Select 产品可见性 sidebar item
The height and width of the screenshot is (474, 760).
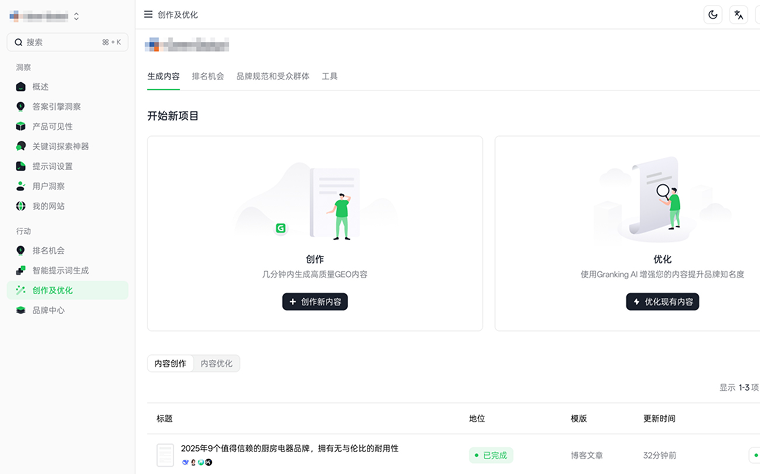pos(52,127)
